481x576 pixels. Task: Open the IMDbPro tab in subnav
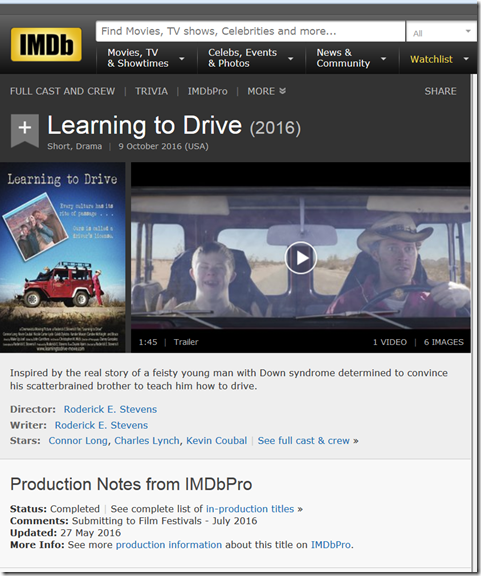click(x=208, y=91)
